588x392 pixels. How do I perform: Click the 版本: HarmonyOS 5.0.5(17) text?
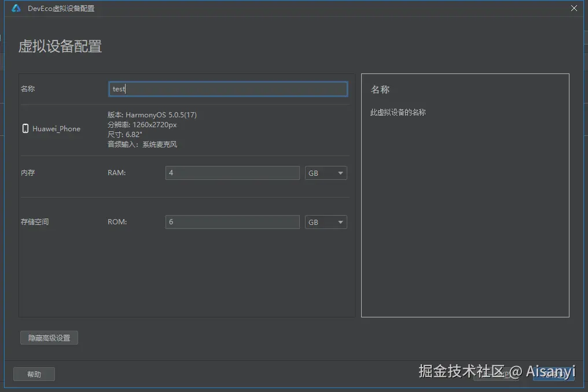click(152, 114)
